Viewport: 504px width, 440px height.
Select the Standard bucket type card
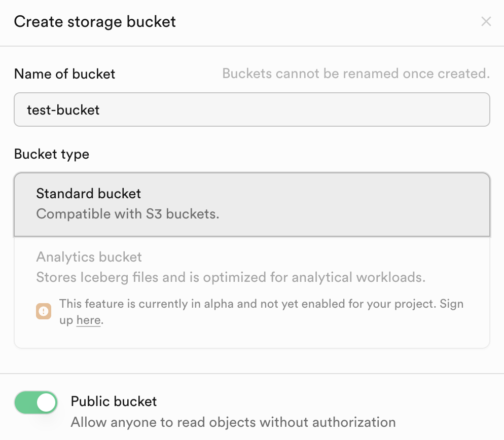tap(251, 204)
